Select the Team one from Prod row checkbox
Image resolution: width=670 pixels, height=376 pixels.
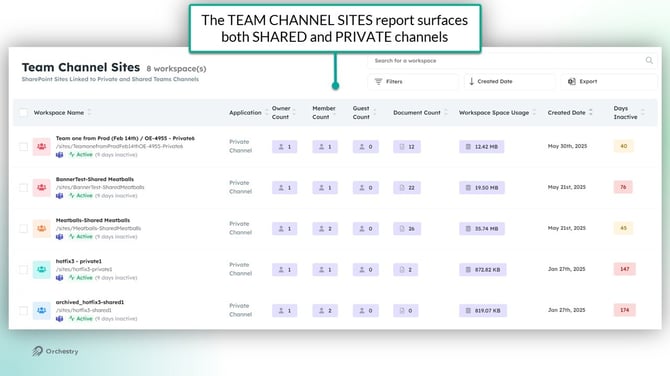point(24,147)
